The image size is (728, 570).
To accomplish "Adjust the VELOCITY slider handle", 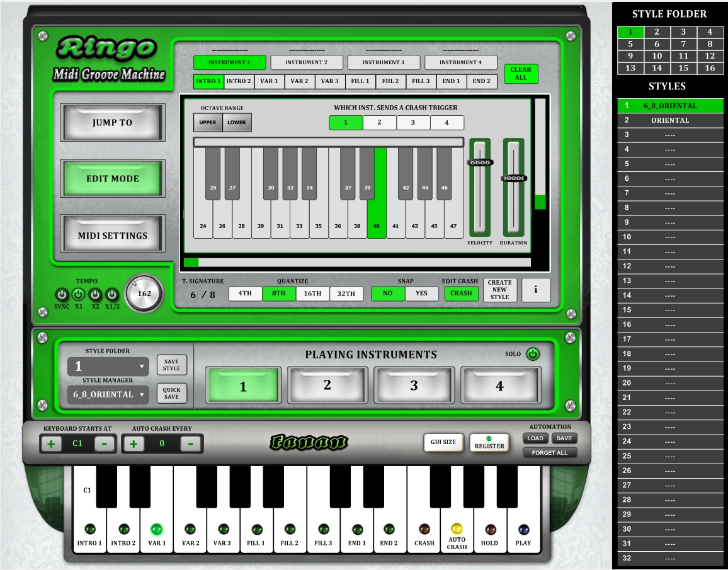I will [x=480, y=162].
